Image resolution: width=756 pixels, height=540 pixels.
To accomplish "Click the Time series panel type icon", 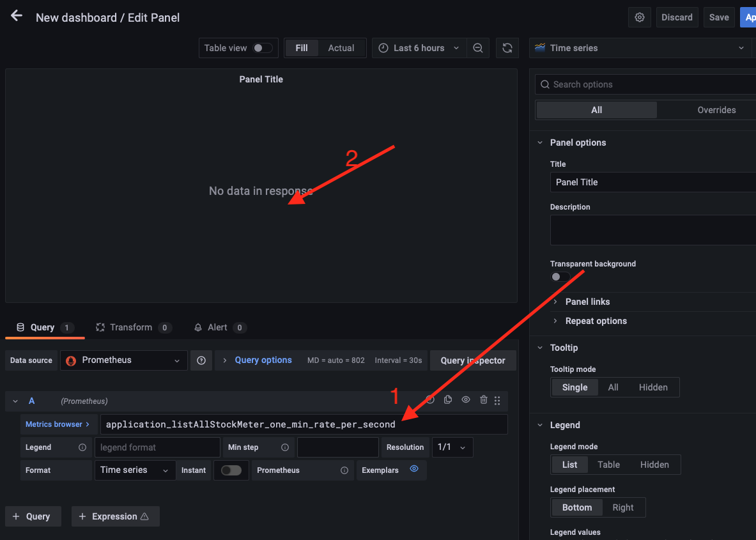I will click(x=540, y=47).
